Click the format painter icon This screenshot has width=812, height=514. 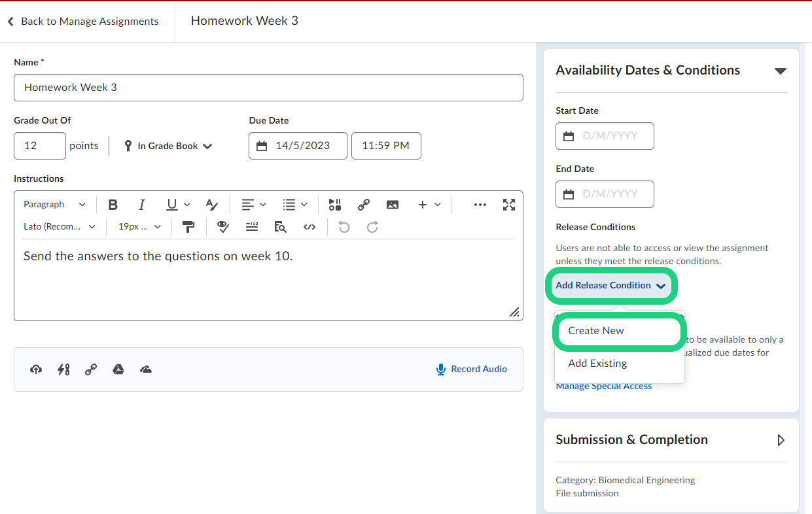(188, 227)
